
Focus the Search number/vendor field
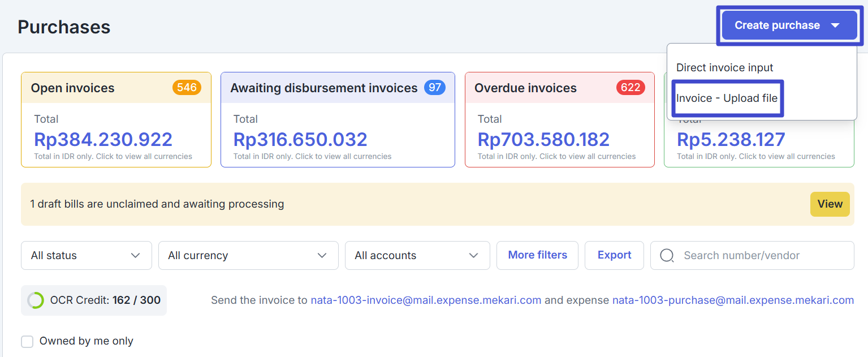tap(752, 256)
